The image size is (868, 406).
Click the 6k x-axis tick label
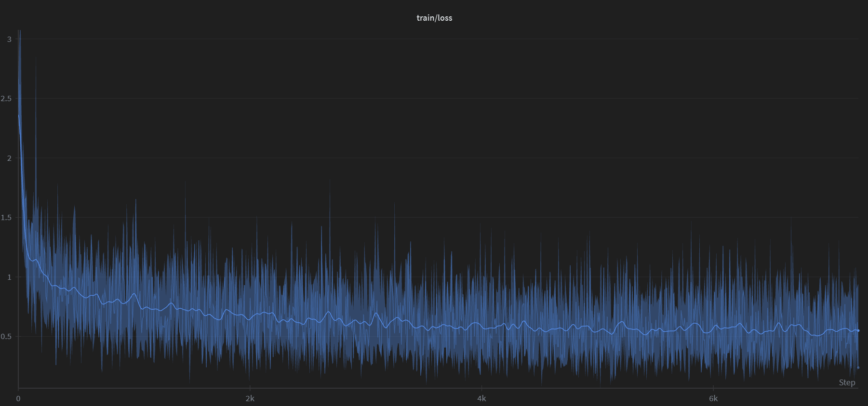coord(713,398)
